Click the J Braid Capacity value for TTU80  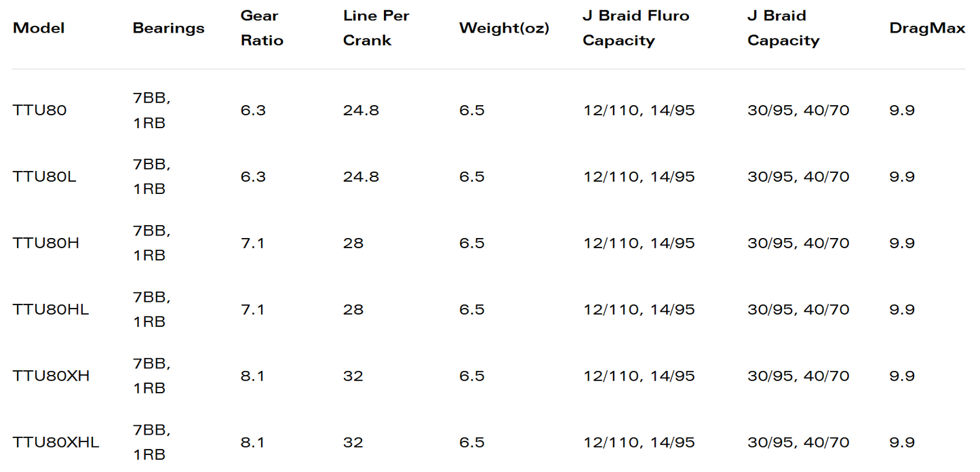point(798,110)
